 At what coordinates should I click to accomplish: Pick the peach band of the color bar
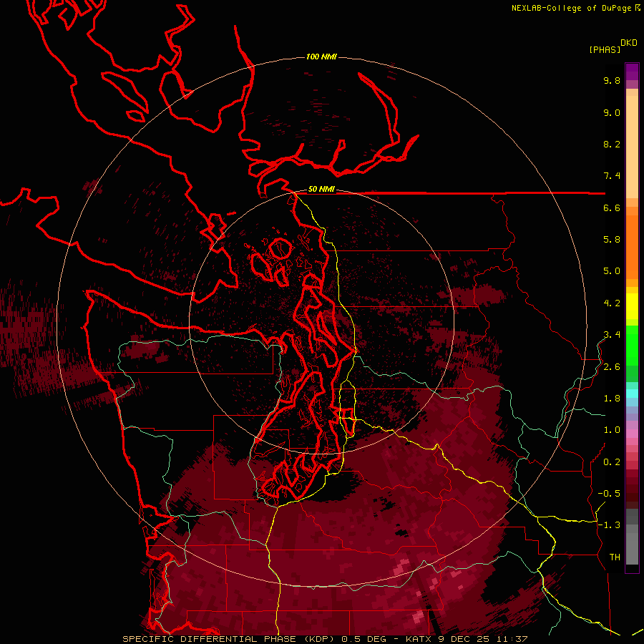(632, 147)
